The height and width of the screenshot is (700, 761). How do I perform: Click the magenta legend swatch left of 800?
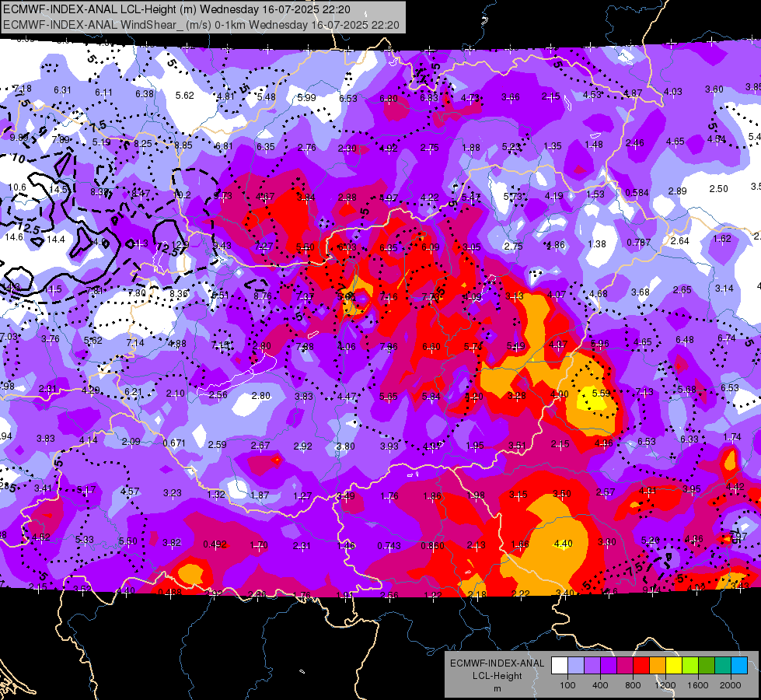tap(625, 665)
